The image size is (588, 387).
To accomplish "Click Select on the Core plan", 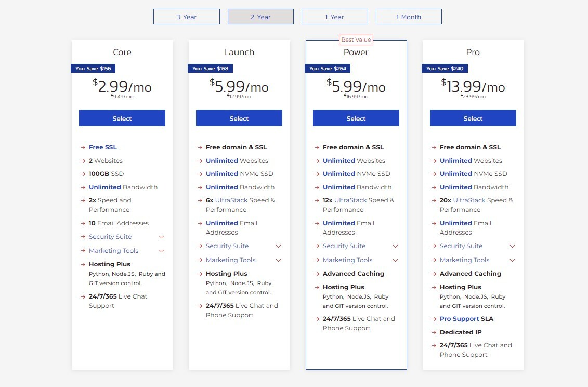I will coord(122,118).
